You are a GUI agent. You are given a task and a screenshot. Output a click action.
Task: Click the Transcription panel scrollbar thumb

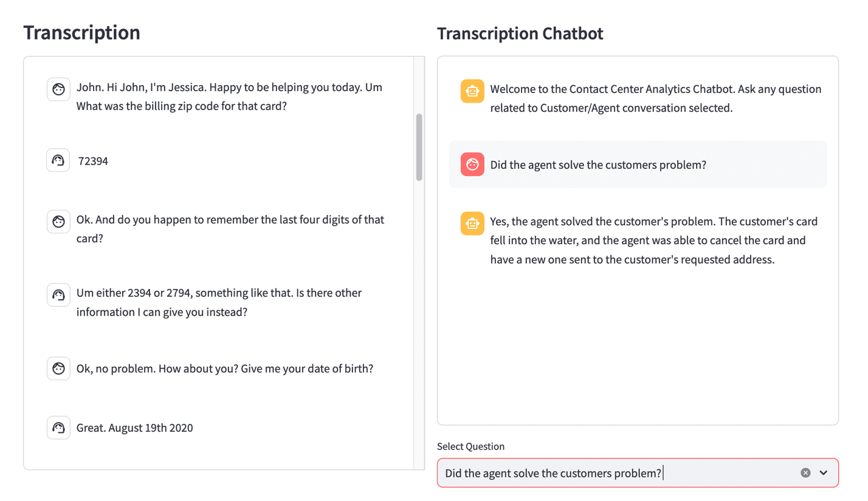click(x=419, y=147)
